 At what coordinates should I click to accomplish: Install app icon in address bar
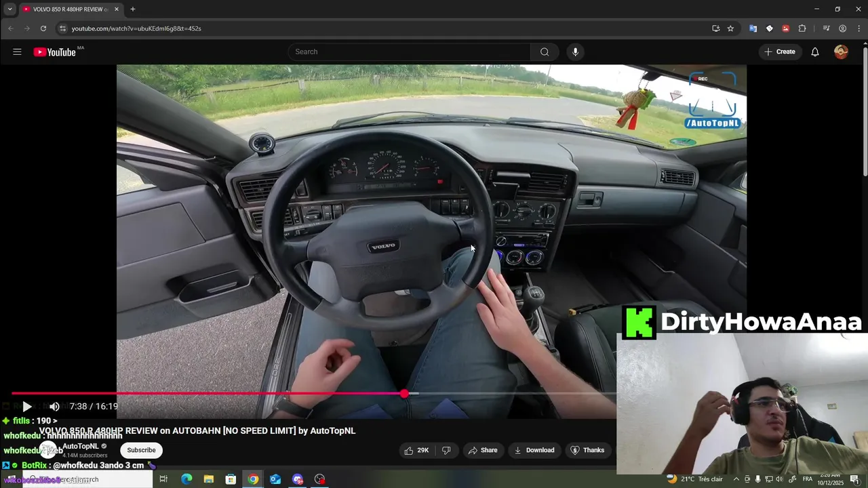point(715,28)
